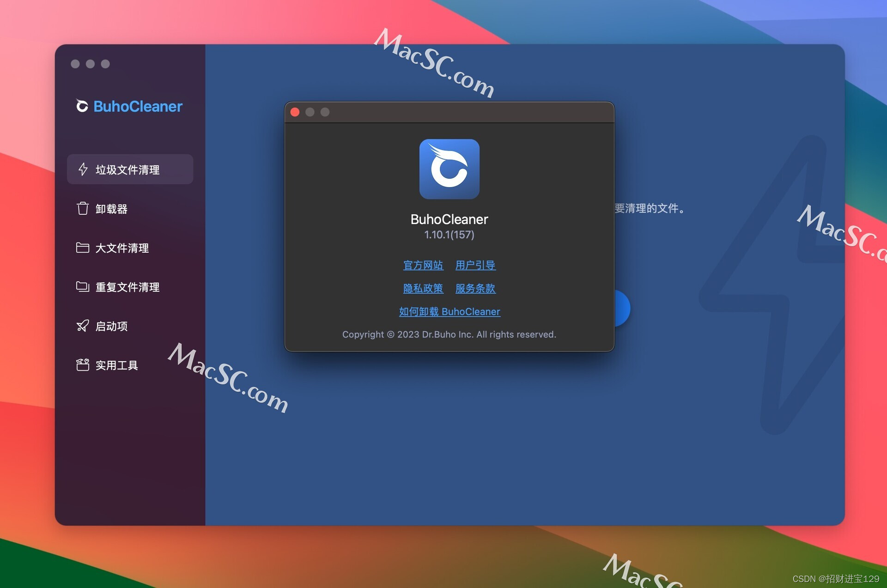The height and width of the screenshot is (588, 887).
Task: Click the BuhoCleaner brand name in sidebar
Action: point(138,106)
